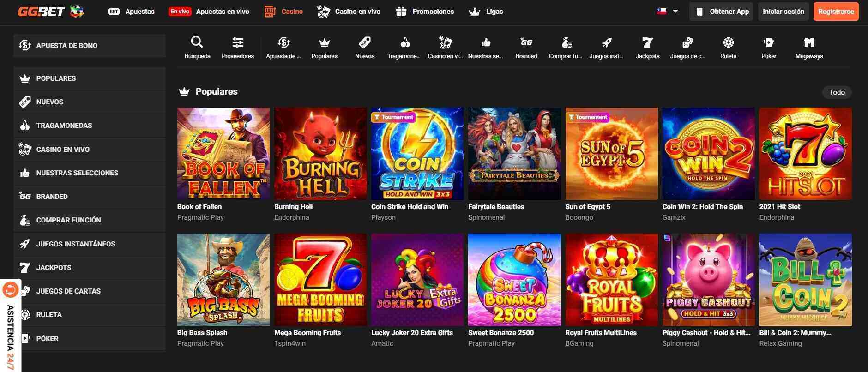This screenshot has width=868, height=372.
Task: Select Juegos de Cartas in left sidebar
Action: coord(90,291)
